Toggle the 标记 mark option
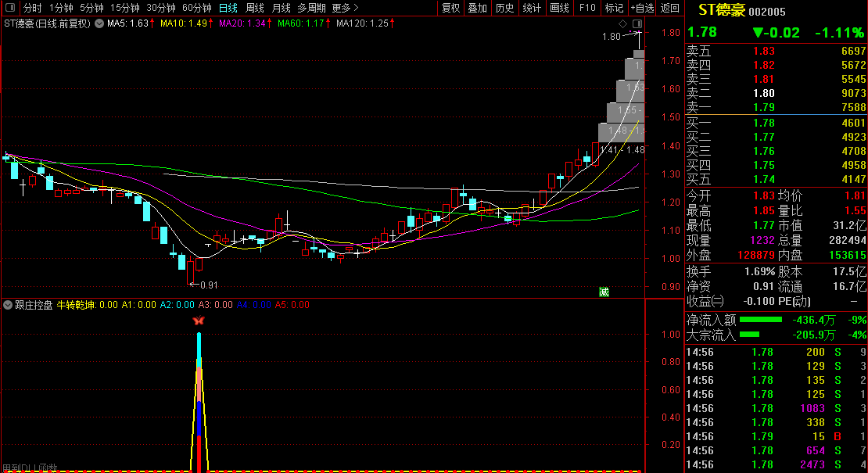 coord(615,8)
